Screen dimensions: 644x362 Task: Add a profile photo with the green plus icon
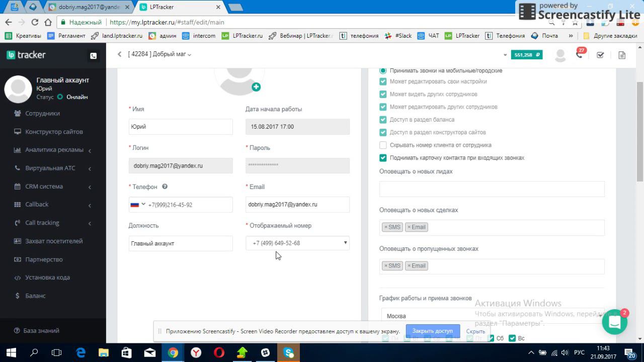[x=256, y=87]
